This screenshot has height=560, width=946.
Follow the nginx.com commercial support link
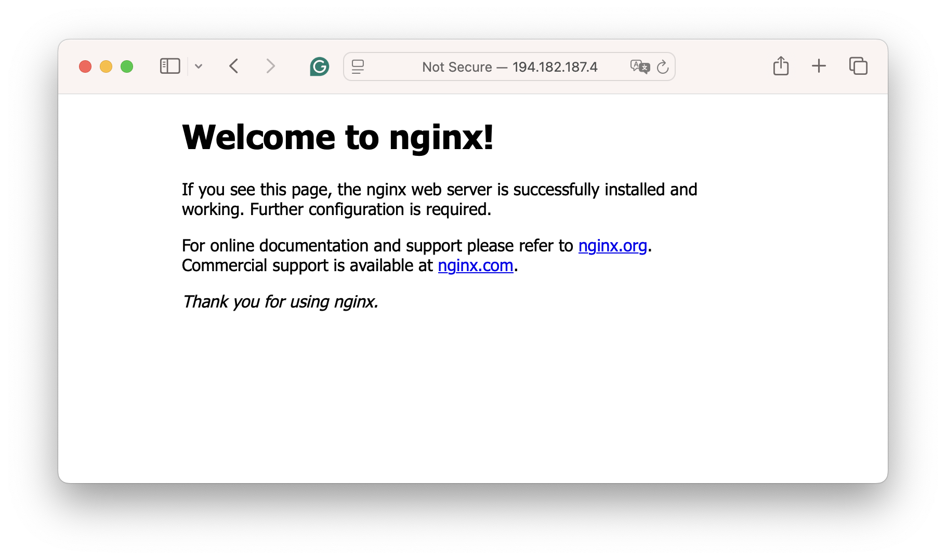[475, 265]
